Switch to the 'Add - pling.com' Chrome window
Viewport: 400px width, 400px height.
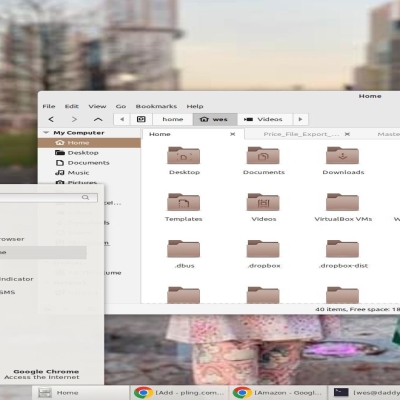pos(179,393)
